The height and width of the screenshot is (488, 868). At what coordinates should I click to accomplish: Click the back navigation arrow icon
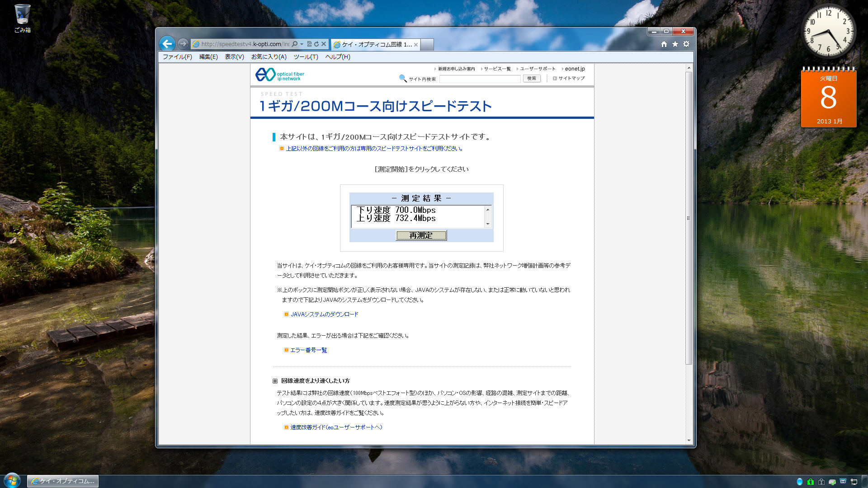click(x=168, y=44)
